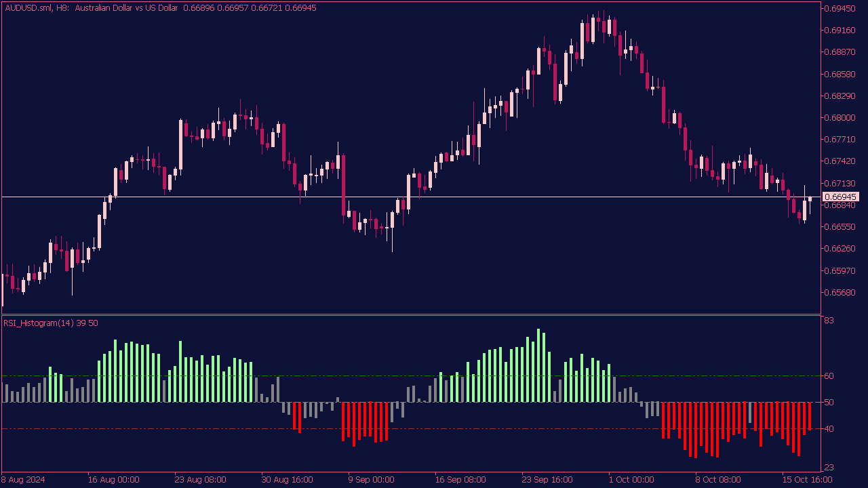Image resolution: width=868 pixels, height=488 pixels.
Task: Select the RSI_Histogram(14) 39 50 indicator label
Action: point(51,323)
